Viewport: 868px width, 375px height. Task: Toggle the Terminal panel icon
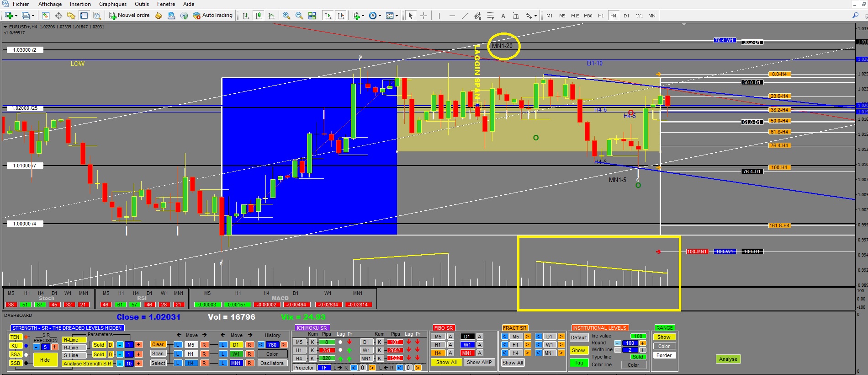(x=84, y=16)
